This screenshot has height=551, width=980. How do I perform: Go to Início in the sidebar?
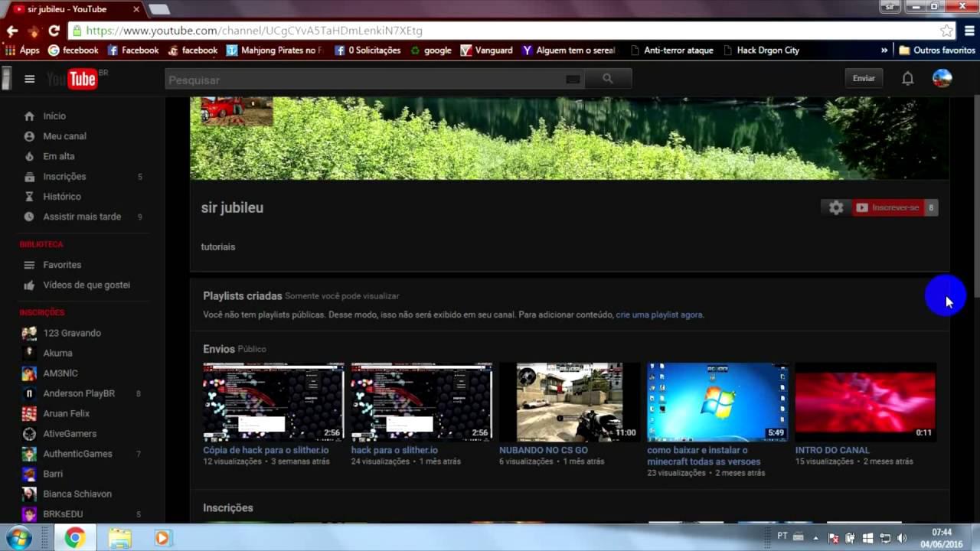[x=54, y=116]
